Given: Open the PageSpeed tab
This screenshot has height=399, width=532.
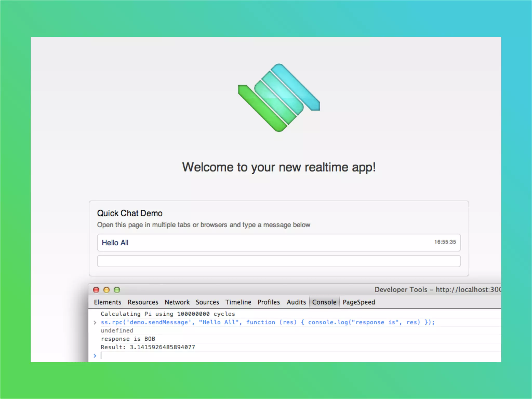Looking at the screenshot, I should pyautogui.click(x=359, y=302).
